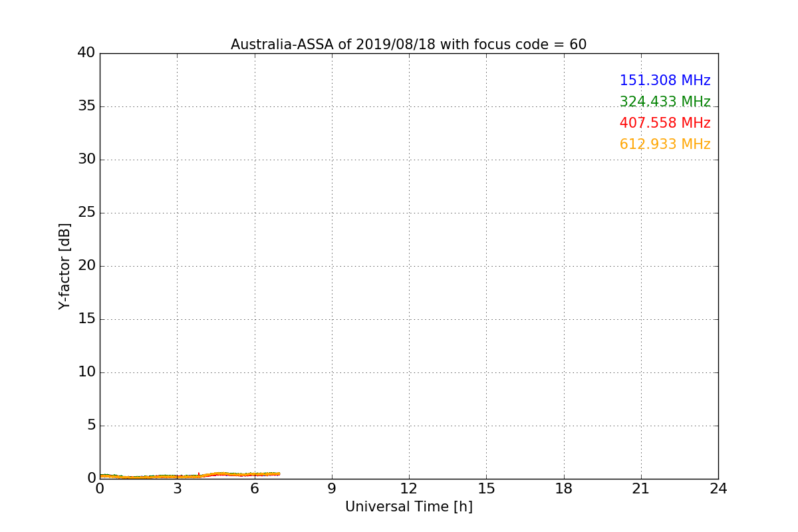Click y-axis tick label 15
The image size is (798, 532).
[x=86, y=319]
